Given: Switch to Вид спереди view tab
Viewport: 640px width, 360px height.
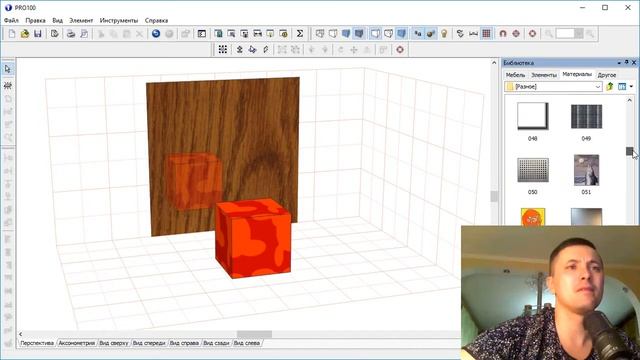Looking at the screenshot, I should (149, 343).
